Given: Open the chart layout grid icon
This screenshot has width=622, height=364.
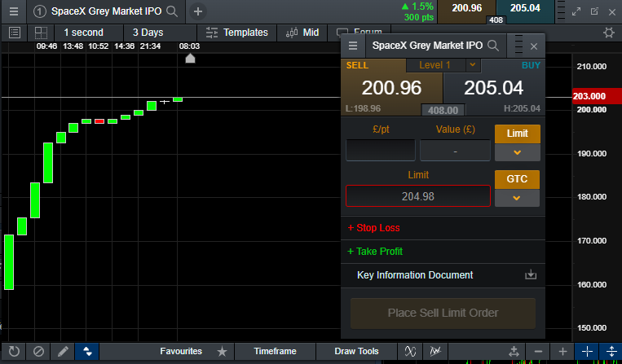Looking at the screenshot, I should pyautogui.click(x=41, y=33).
